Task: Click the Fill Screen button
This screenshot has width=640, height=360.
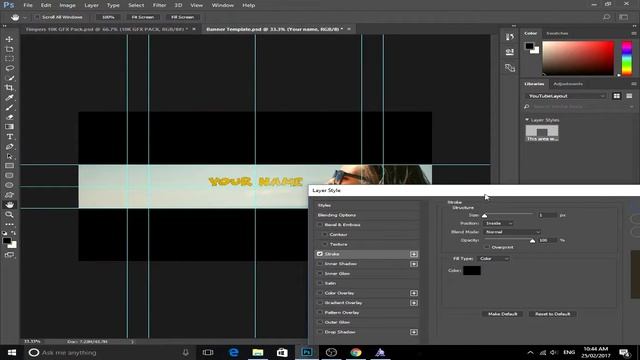Action: (182, 17)
